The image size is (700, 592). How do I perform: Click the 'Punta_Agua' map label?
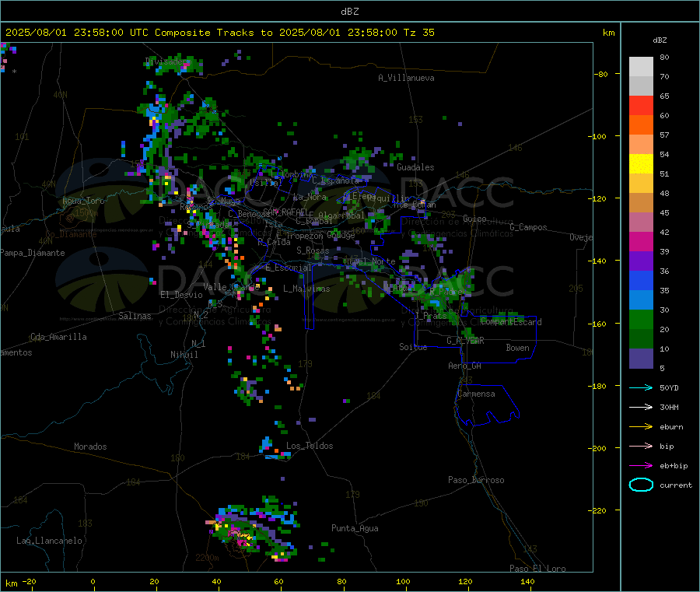coord(355,528)
